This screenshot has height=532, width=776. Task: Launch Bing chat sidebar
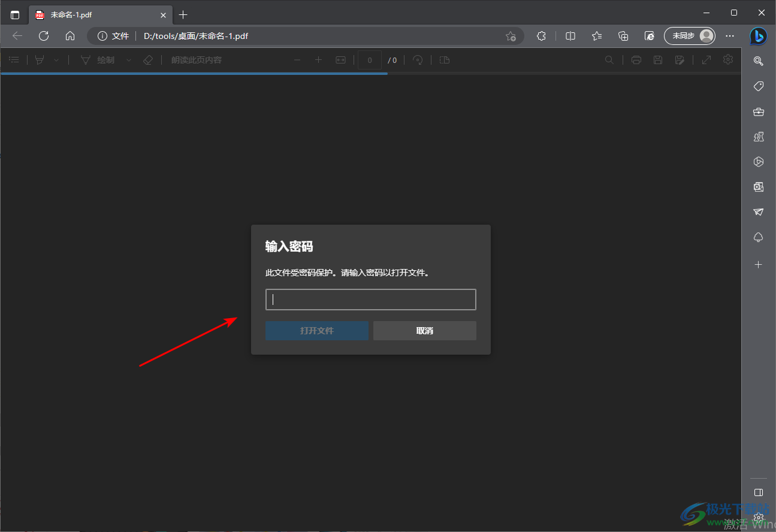pyautogui.click(x=759, y=36)
